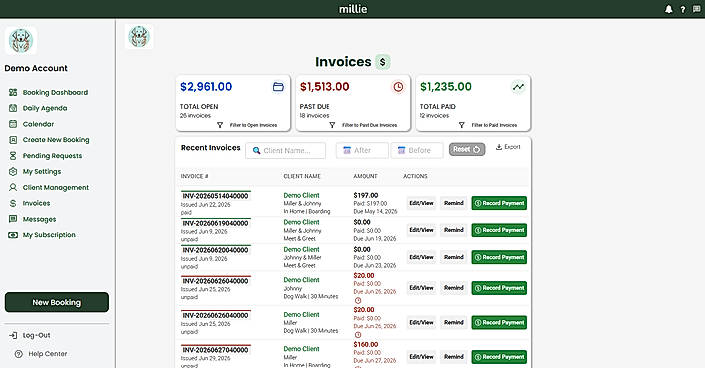
Task: Click the dollar badge beside Invoices heading
Action: (383, 62)
